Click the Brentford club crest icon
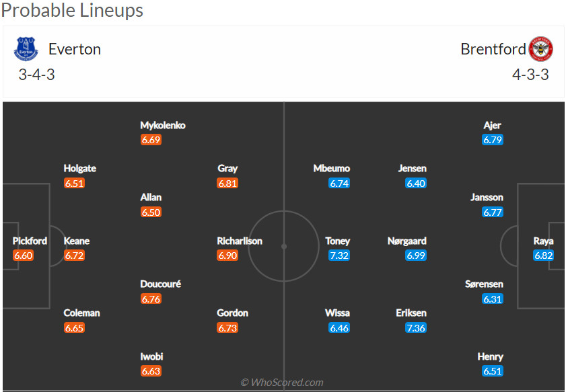 coord(540,49)
